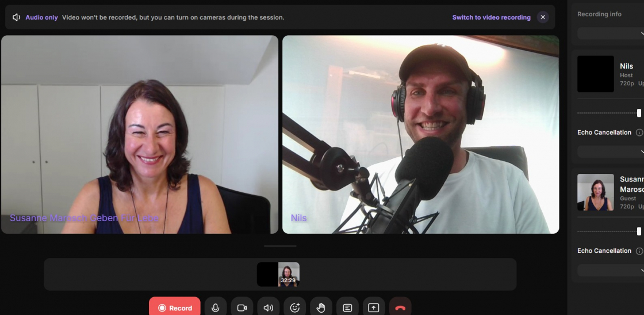Screen dimensions: 644x315
Task: Toggle the camera icon in the toolbar
Action: click(x=242, y=308)
